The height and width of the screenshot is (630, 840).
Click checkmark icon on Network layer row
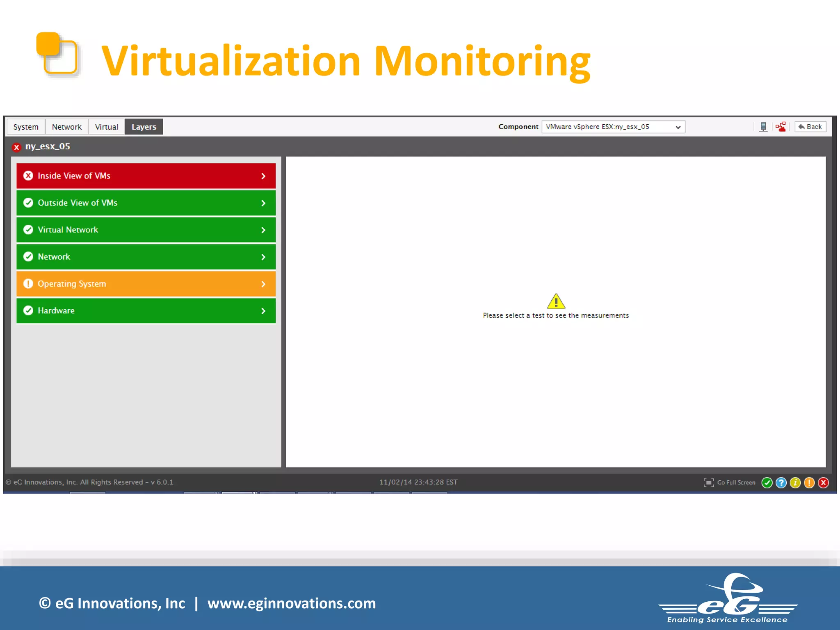(28, 257)
